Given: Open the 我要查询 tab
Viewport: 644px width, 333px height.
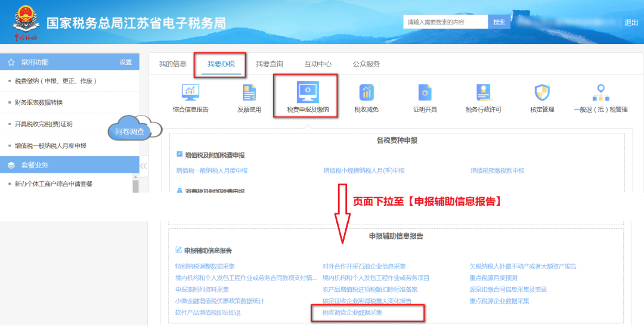Looking at the screenshot, I should tap(270, 64).
